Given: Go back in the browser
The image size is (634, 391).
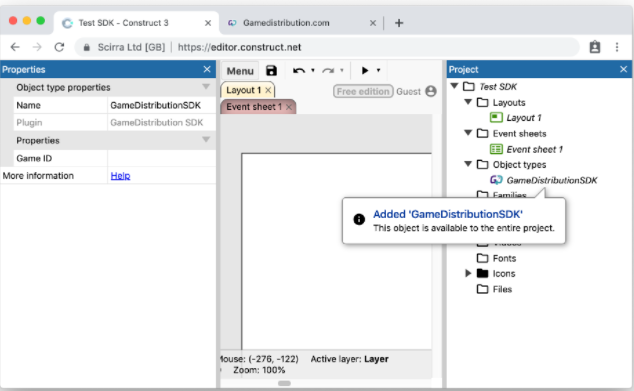Looking at the screenshot, I should (15, 47).
